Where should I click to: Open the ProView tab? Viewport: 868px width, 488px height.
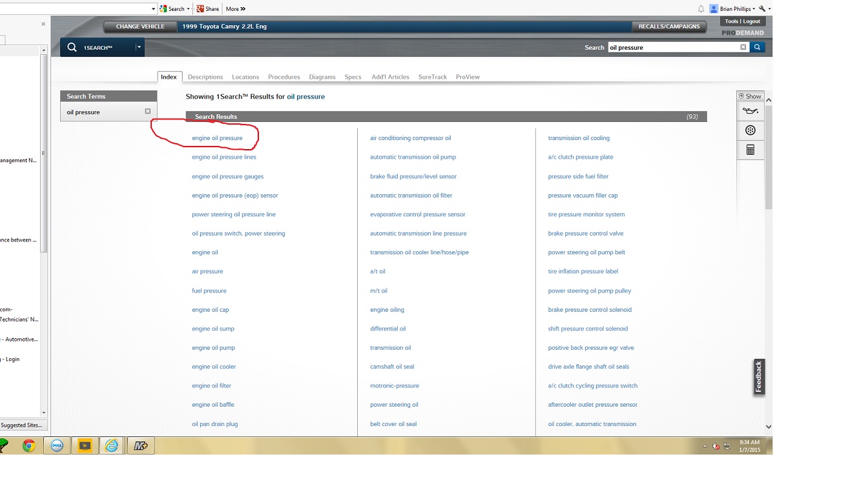pos(468,77)
